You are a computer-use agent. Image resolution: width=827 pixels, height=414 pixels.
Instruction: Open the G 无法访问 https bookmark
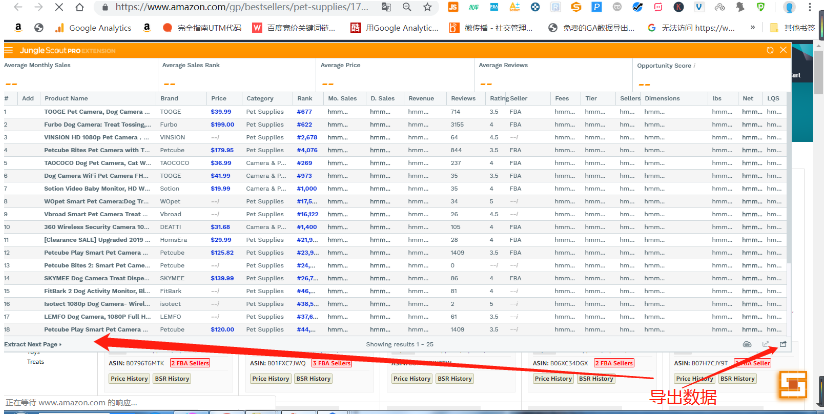(691, 28)
